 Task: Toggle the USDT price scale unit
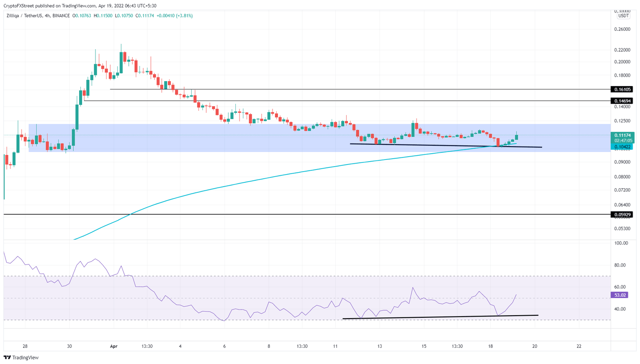(624, 15)
